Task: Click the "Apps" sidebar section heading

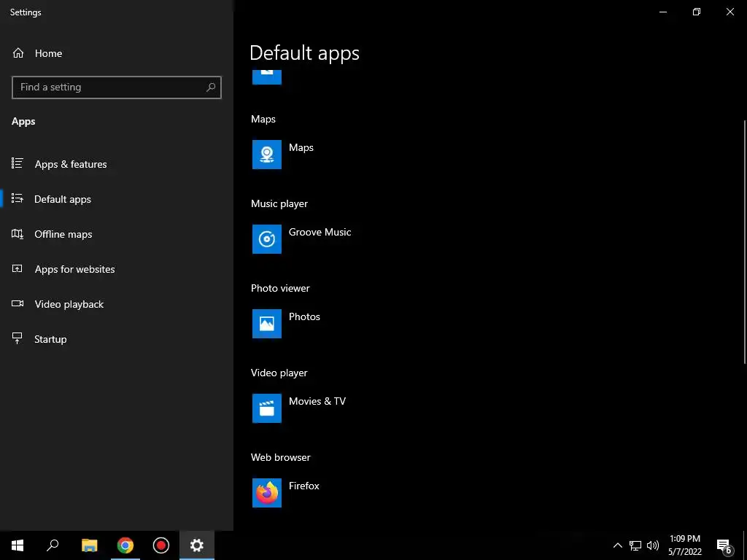Action: [x=23, y=122]
